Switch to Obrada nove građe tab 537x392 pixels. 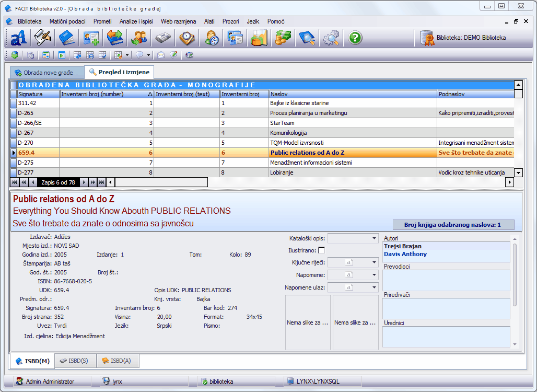tap(47, 73)
